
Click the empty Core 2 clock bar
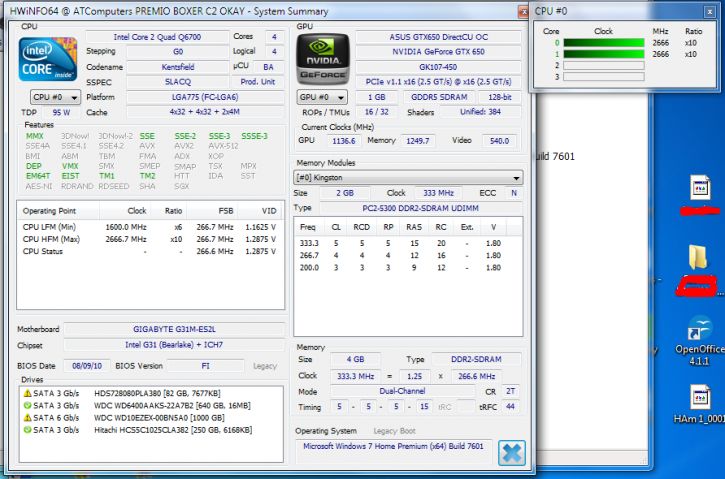point(603,66)
